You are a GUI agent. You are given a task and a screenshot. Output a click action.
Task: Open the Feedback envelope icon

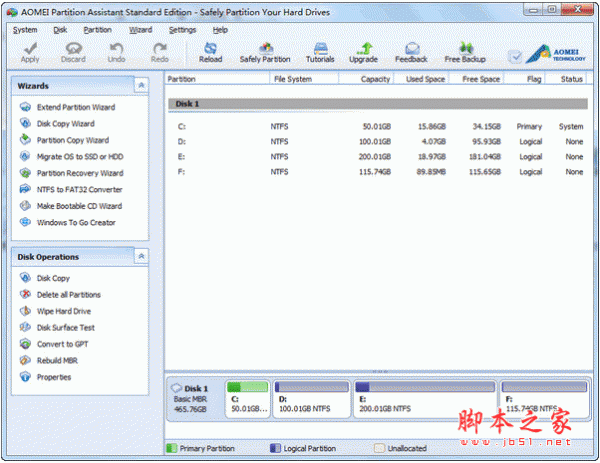(412, 48)
